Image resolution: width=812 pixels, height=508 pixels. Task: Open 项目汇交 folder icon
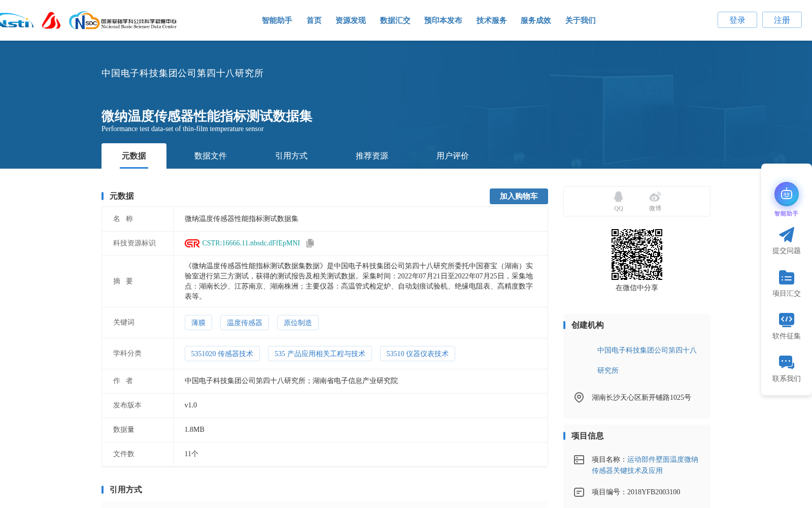[786, 277]
